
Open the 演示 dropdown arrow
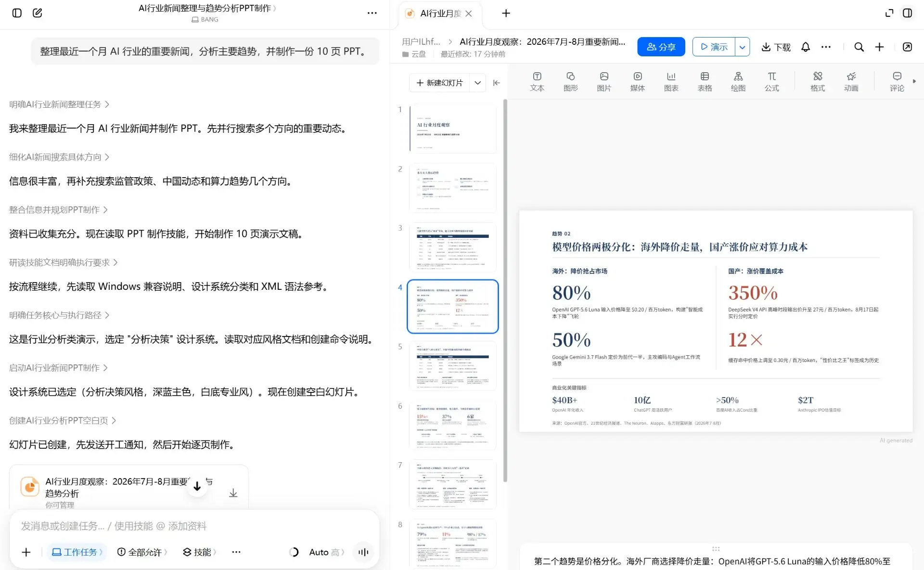coord(743,47)
